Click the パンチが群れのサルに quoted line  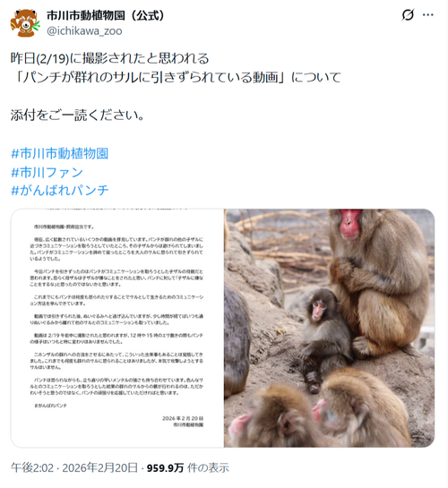coord(176,77)
